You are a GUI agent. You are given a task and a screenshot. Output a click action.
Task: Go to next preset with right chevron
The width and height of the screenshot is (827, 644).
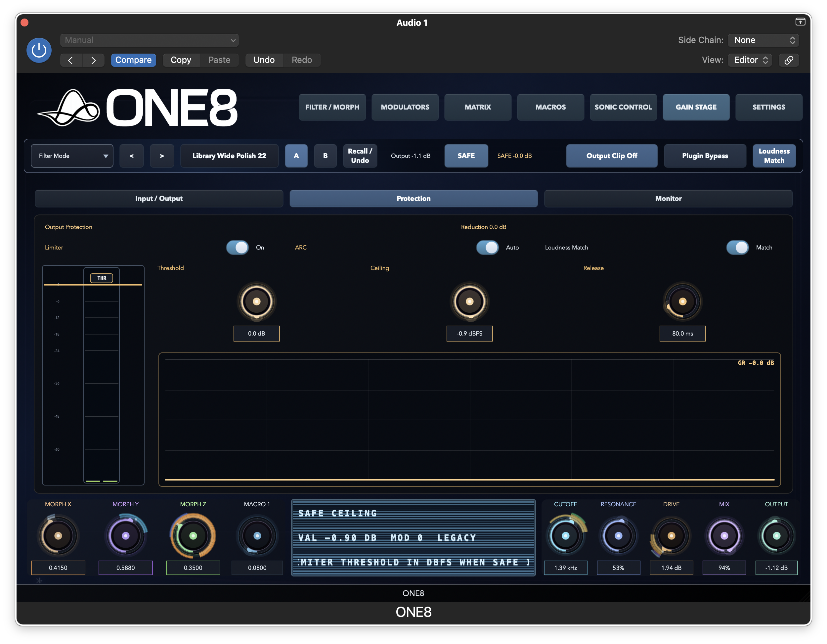(x=93, y=60)
